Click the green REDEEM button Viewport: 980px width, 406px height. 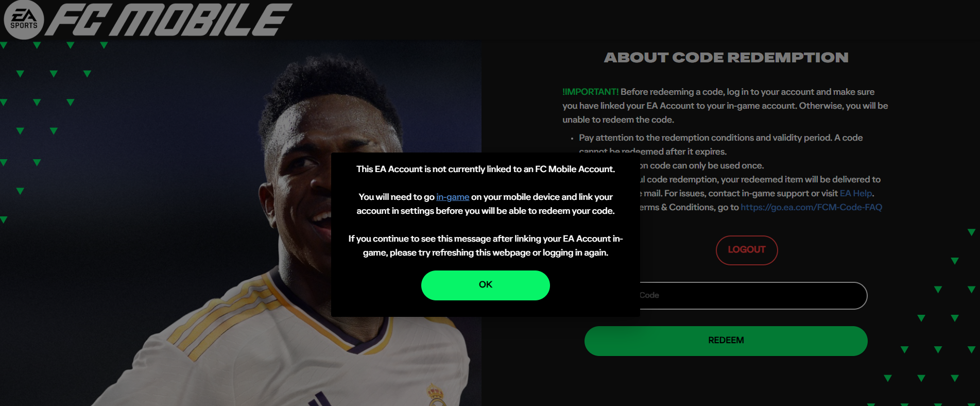pyautogui.click(x=726, y=341)
